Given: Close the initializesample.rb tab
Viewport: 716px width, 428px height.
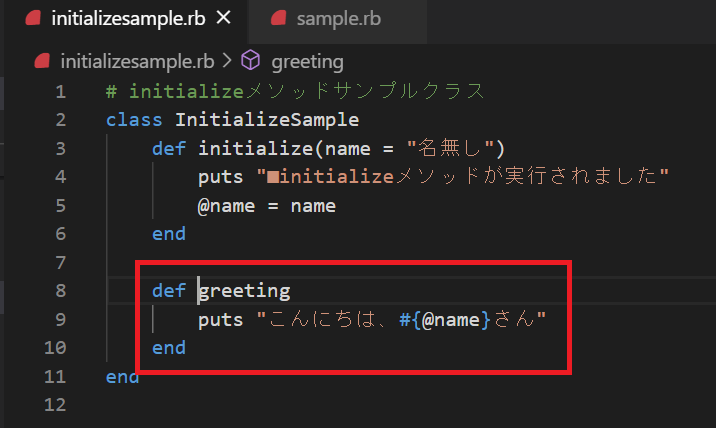Looking at the screenshot, I should (223, 18).
